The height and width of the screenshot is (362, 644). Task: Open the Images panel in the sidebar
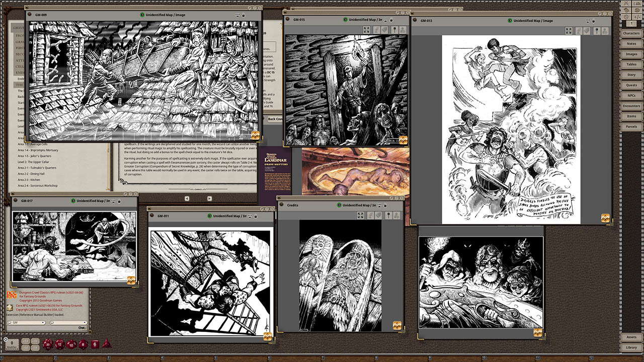point(631,54)
